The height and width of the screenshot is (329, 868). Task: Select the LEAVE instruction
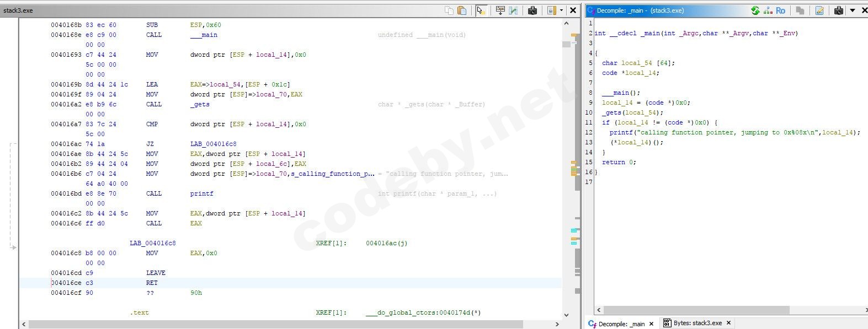point(156,273)
